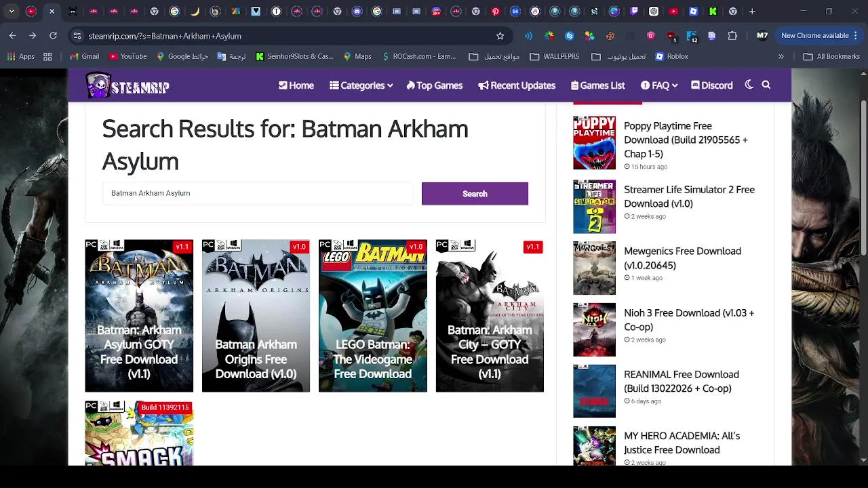Bookmark this page with star icon
Viewport: 868px width, 488px height.
(500, 36)
